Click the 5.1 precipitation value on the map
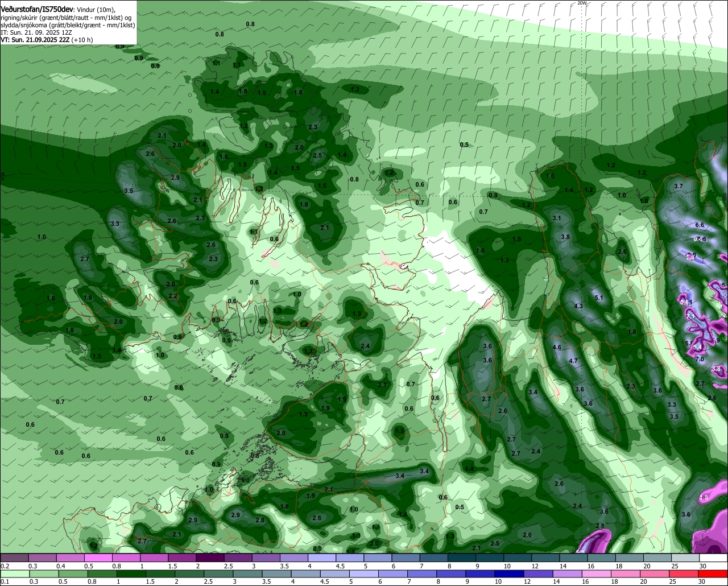Image resolution: width=728 pixels, height=586 pixels. tap(598, 298)
